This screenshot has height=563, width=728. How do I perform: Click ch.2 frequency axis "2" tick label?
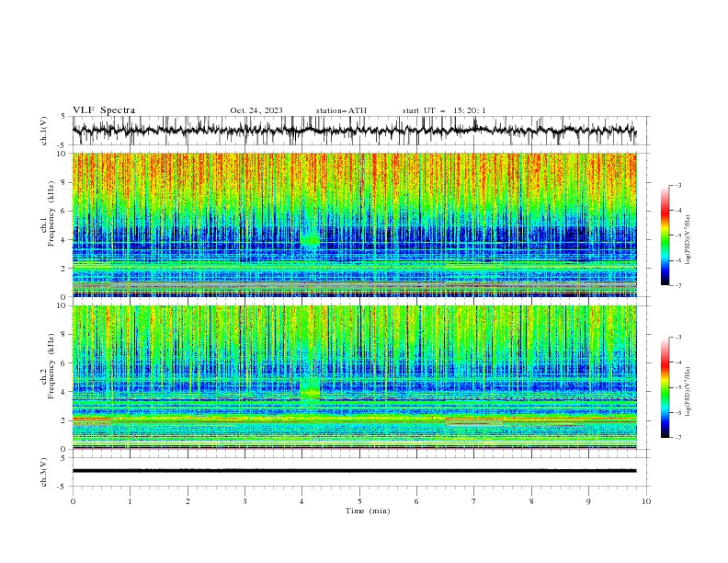(x=65, y=420)
